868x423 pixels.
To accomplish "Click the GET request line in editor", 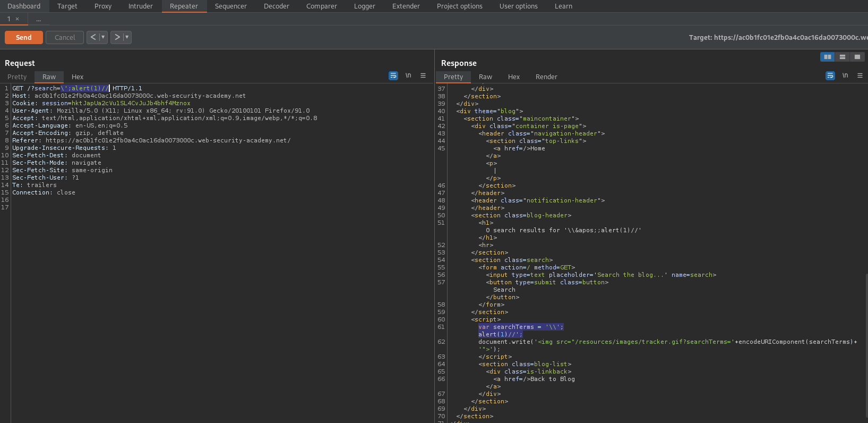I will pos(78,89).
